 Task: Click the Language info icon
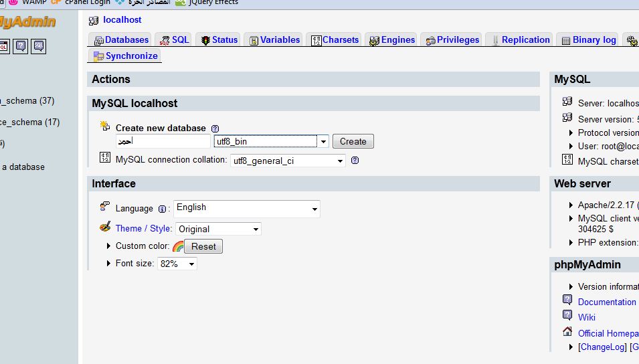(x=162, y=209)
